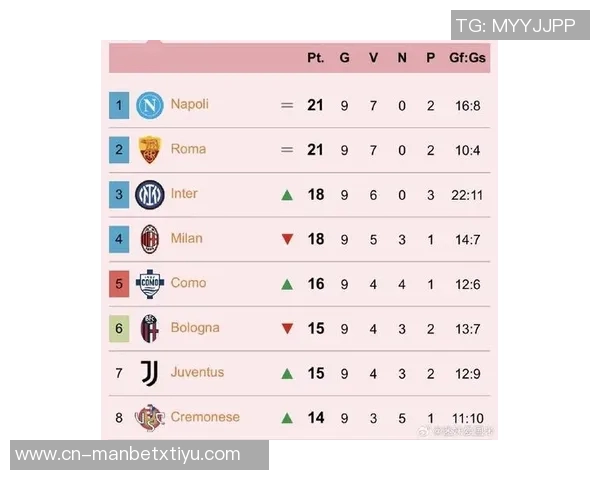Open the Como club badge
Viewport: 600px width, 480px height.
150,284
